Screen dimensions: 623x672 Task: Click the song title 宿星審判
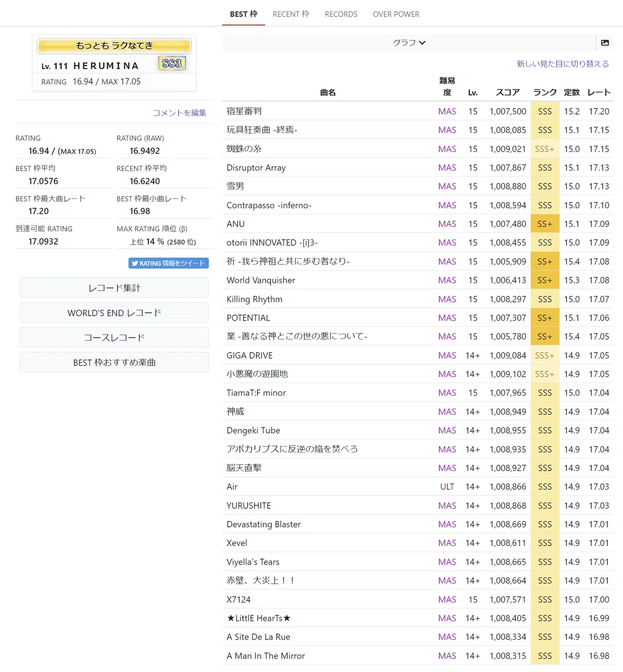pyautogui.click(x=244, y=111)
